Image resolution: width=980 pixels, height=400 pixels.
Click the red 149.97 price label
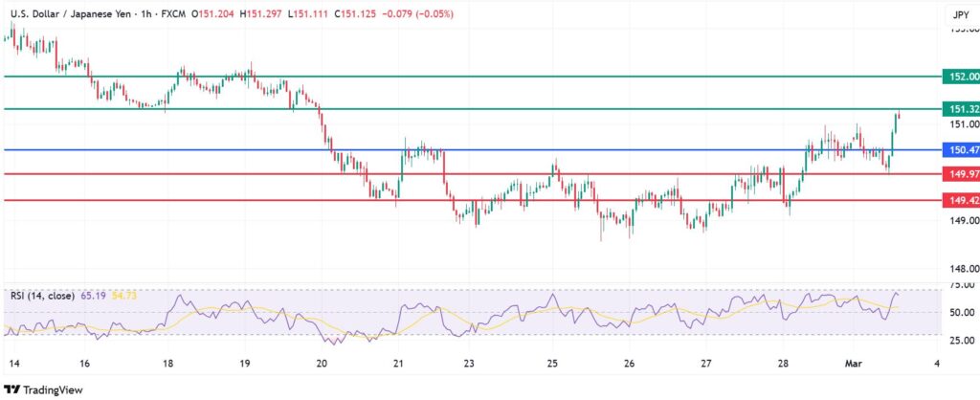960,174
